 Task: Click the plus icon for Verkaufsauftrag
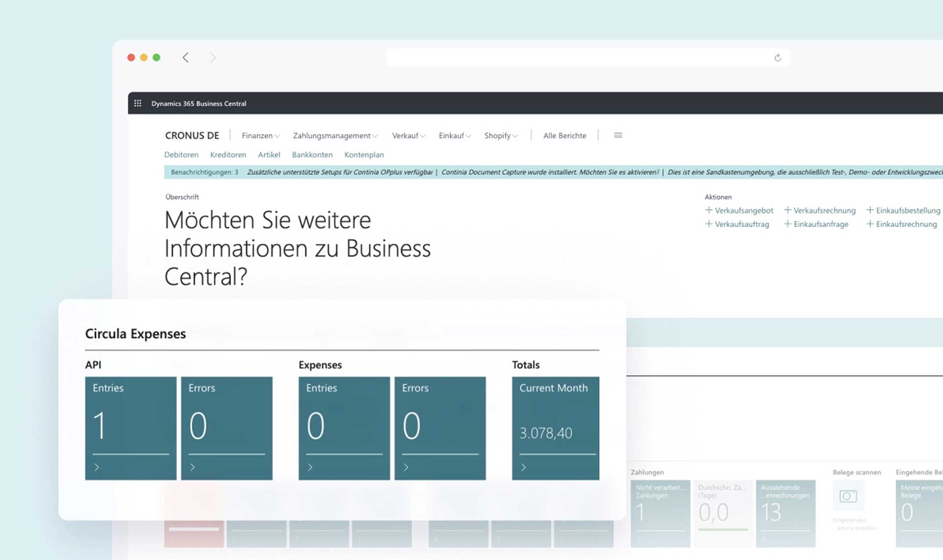709,224
